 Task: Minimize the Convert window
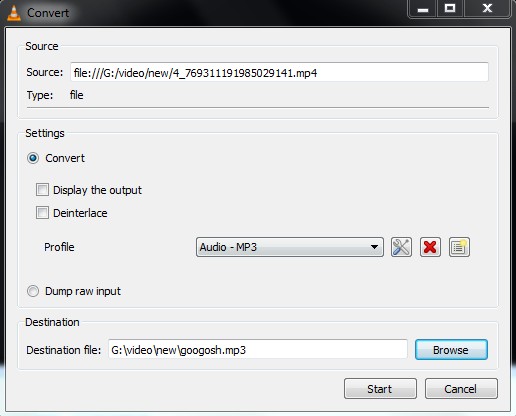422,9
